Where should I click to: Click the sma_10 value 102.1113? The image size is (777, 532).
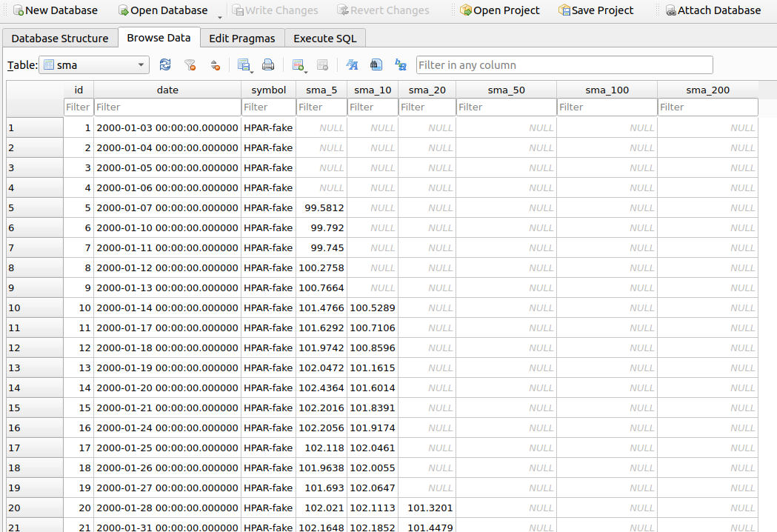(x=373, y=508)
